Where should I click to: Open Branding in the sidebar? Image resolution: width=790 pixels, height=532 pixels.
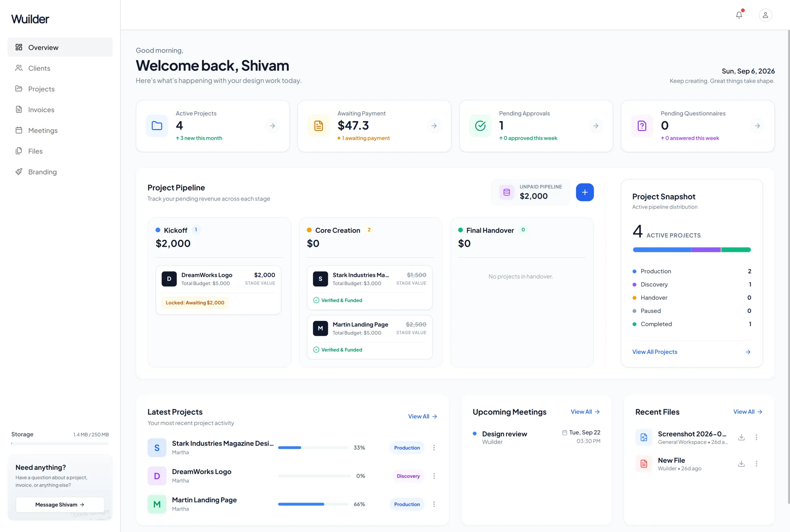(x=60, y=172)
